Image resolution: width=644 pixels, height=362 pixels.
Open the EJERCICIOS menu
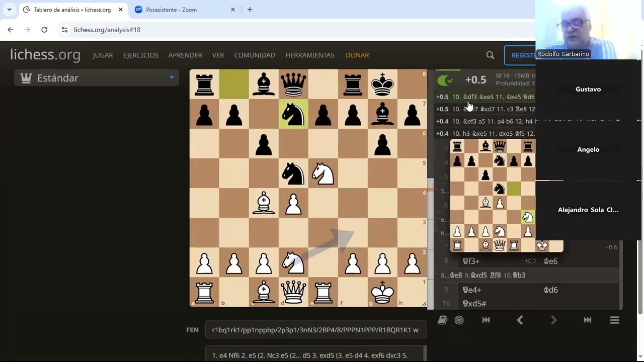141,55
